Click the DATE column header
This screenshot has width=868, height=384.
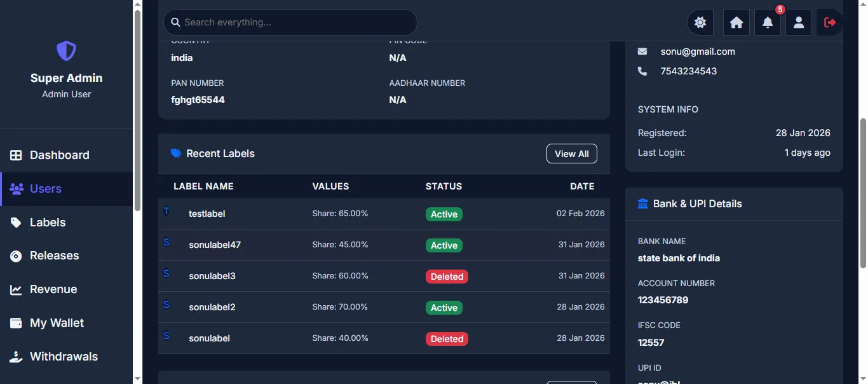click(x=582, y=186)
